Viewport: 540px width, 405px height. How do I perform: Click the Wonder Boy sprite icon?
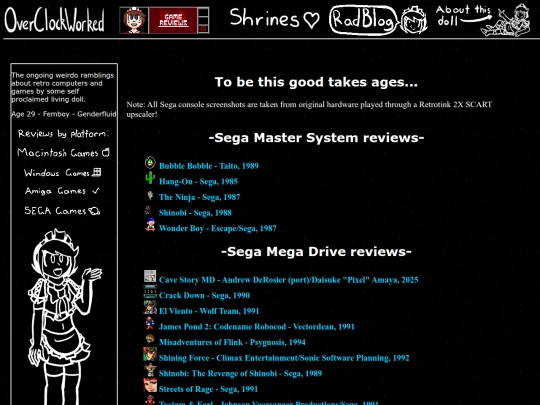pos(150,224)
